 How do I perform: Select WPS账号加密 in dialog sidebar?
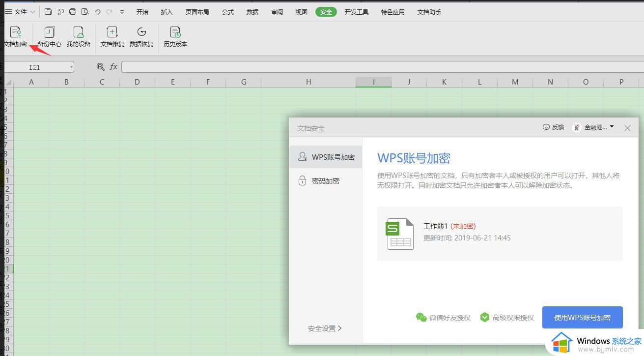coord(326,157)
